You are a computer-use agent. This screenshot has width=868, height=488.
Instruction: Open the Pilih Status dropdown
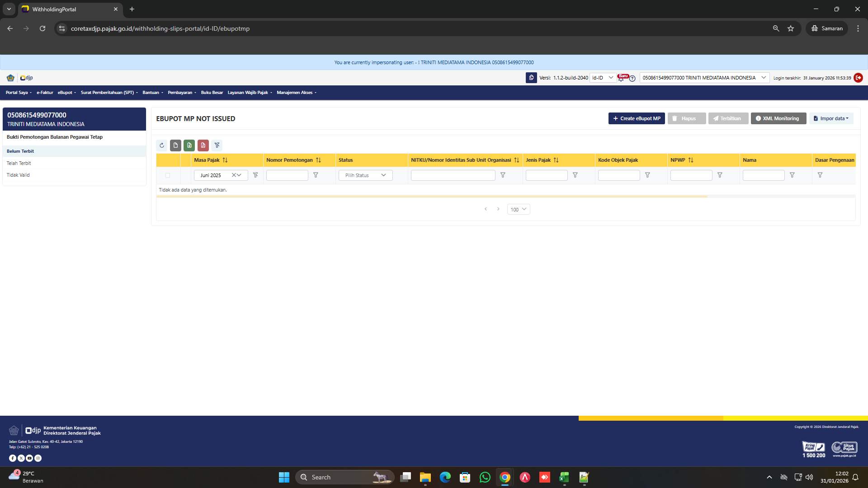(x=365, y=175)
